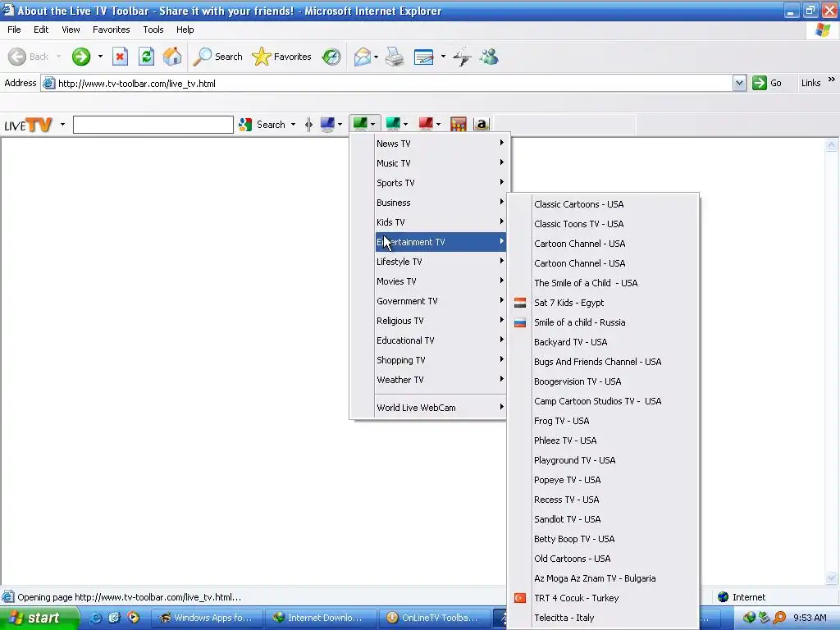This screenshot has height=630, width=840.
Task: Click the Start button
Action: point(39,618)
